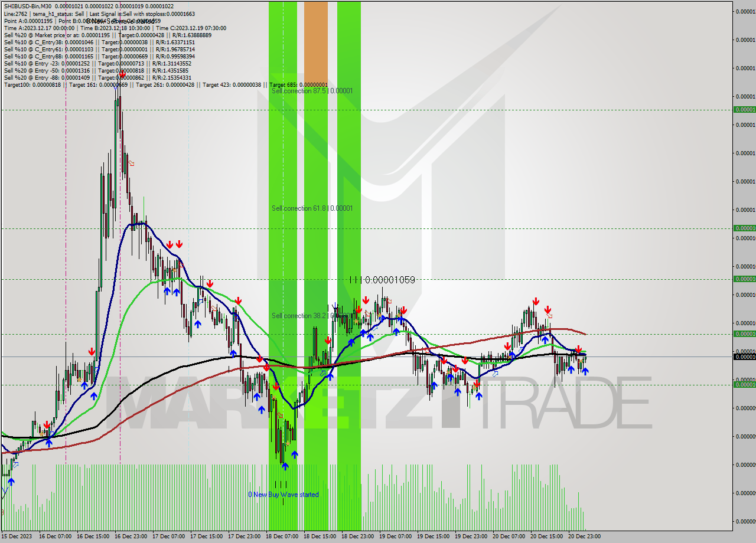Select the 'Sell %20 @ Market price' line
The width and height of the screenshot is (756, 543).
(107, 35)
